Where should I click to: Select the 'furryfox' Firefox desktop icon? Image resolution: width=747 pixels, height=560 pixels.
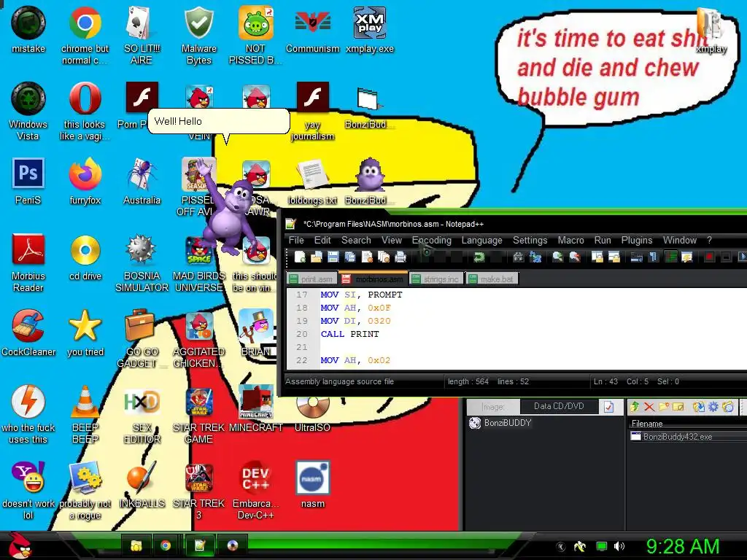[x=85, y=182]
